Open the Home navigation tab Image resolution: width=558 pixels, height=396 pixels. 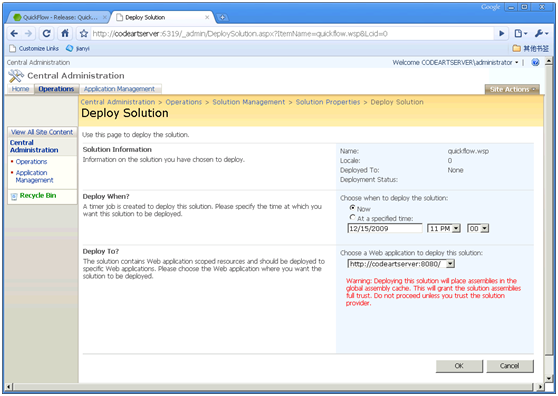coord(20,89)
